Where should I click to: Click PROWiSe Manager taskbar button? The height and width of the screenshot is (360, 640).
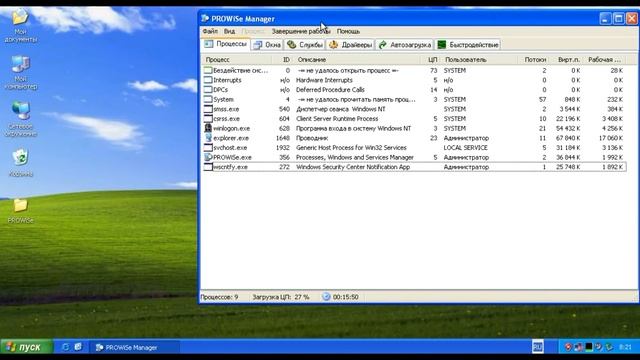coord(134,347)
